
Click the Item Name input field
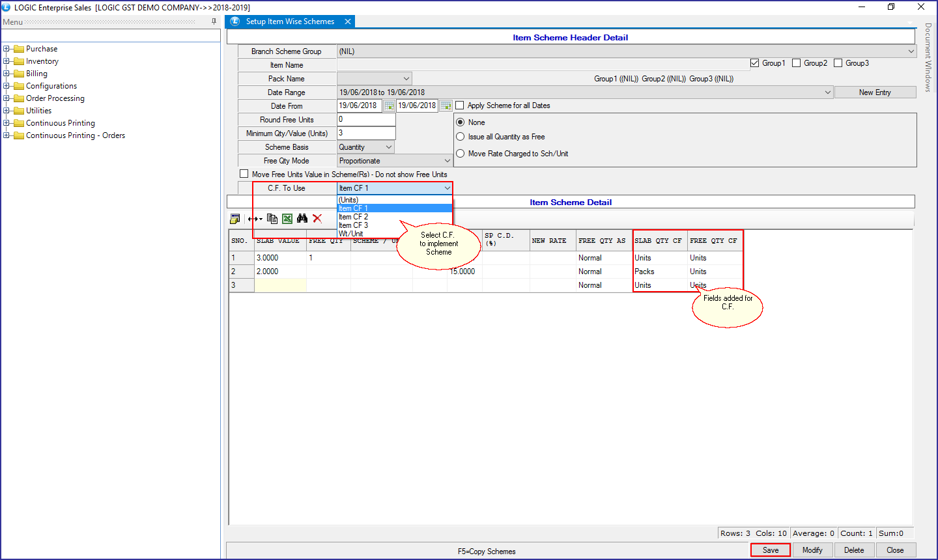tap(543, 65)
